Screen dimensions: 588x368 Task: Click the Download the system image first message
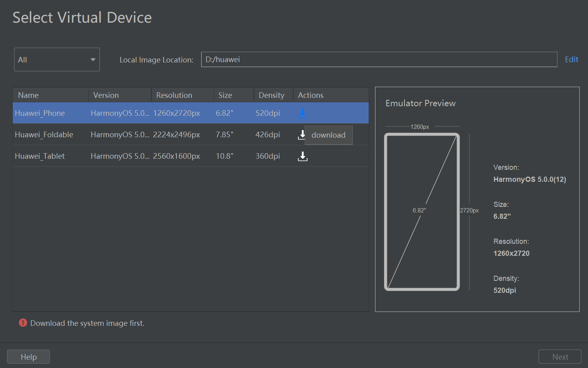coord(87,323)
